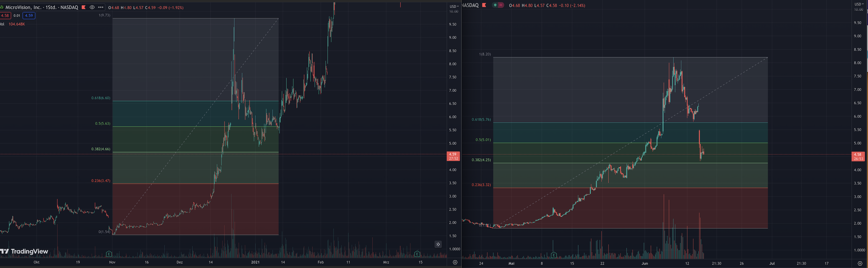Click the Mrz label on time axis
Viewport: 868px width, 268px height.
click(x=386, y=262)
